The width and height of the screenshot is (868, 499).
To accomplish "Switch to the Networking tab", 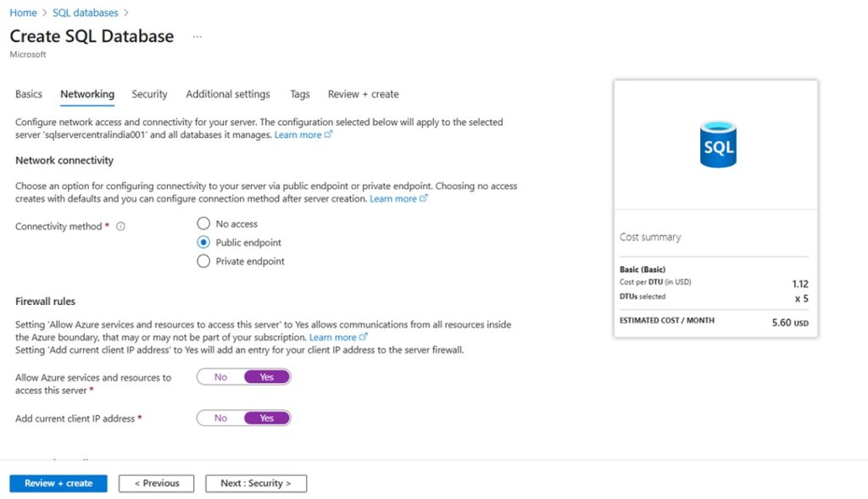I will point(87,94).
